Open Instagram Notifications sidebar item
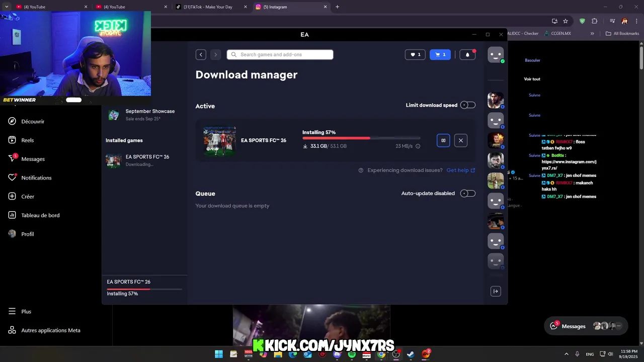The image size is (644, 362). [30, 177]
